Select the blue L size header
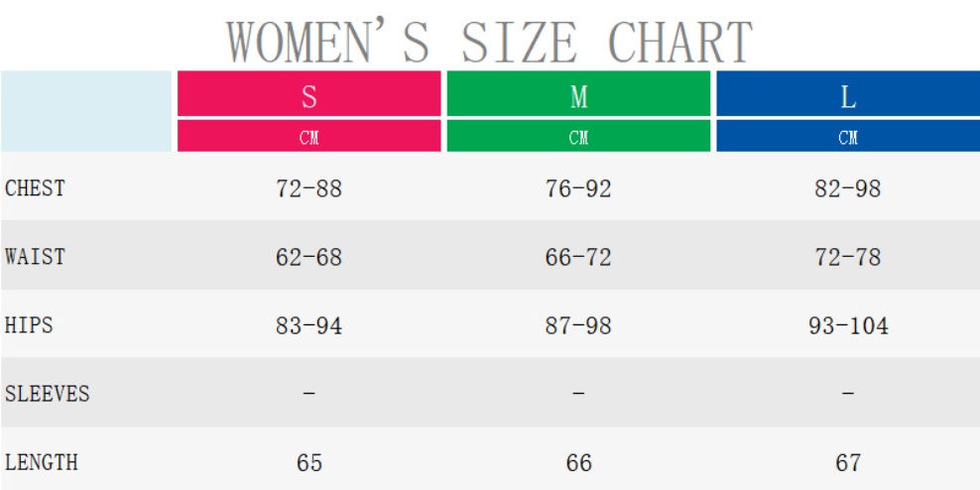980x490 pixels. point(848,97)
